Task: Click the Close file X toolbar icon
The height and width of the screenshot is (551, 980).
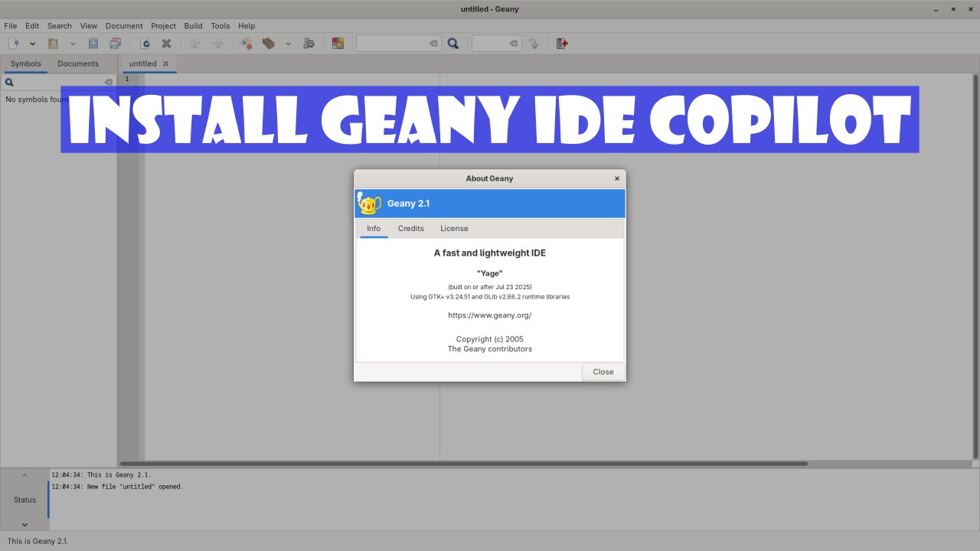Action: pos(166,44)
